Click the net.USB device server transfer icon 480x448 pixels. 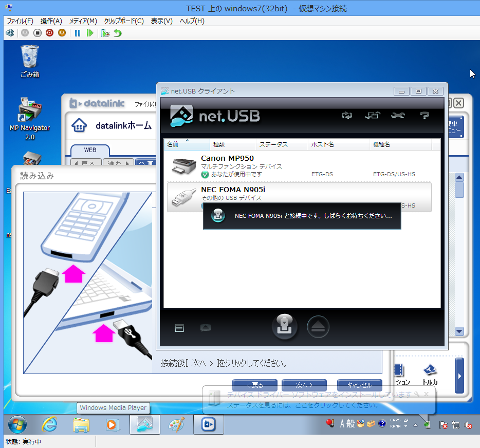(373, 116)
